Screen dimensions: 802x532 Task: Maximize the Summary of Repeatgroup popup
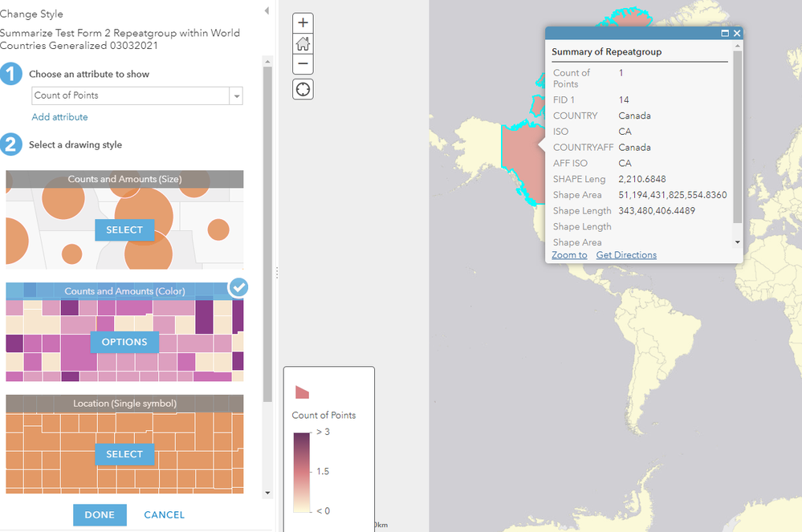tap(725, 33)
